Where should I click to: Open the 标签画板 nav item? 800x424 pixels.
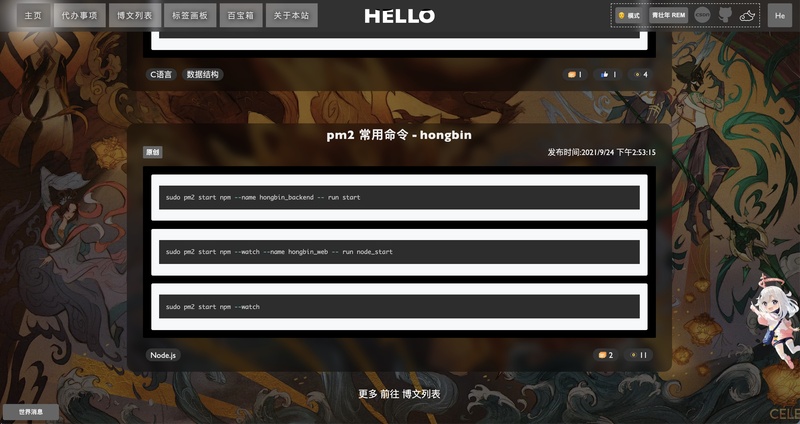[190, 15]
